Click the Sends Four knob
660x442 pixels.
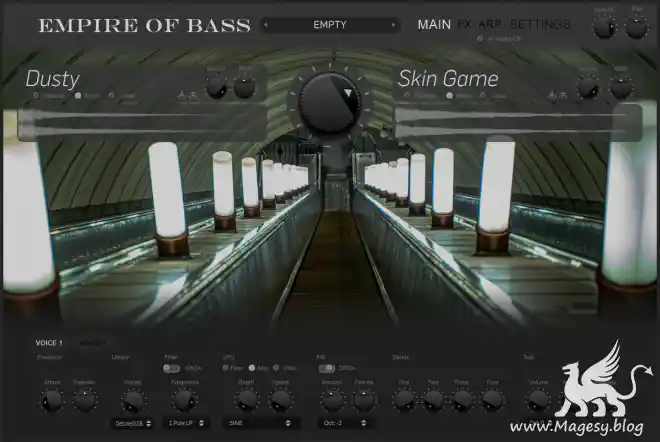(492, 400)
